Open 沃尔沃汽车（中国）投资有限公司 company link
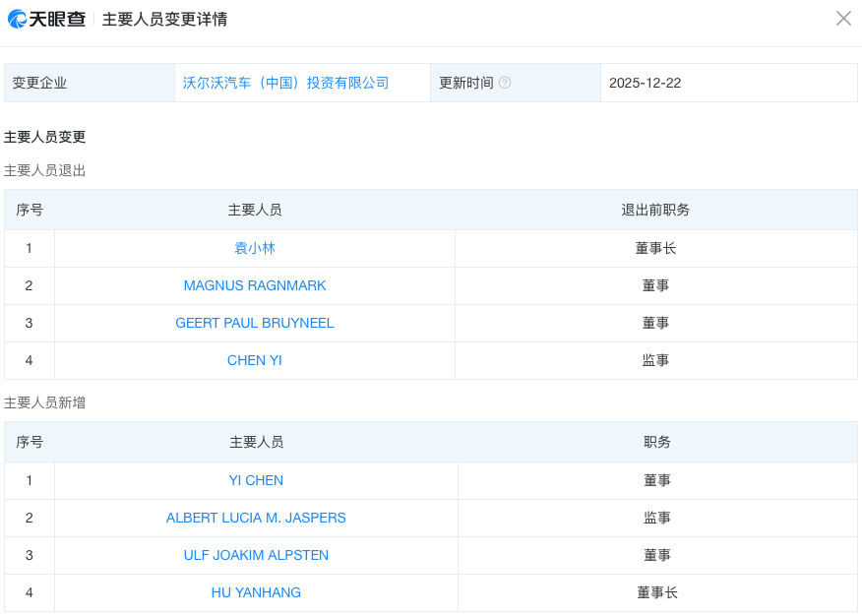 point(285,83)
